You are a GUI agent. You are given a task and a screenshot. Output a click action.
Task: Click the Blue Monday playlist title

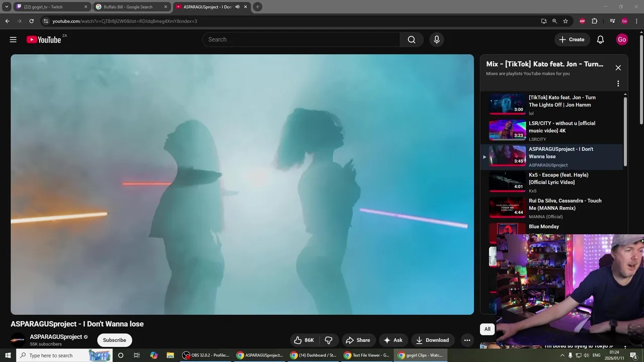click(544, 227)
